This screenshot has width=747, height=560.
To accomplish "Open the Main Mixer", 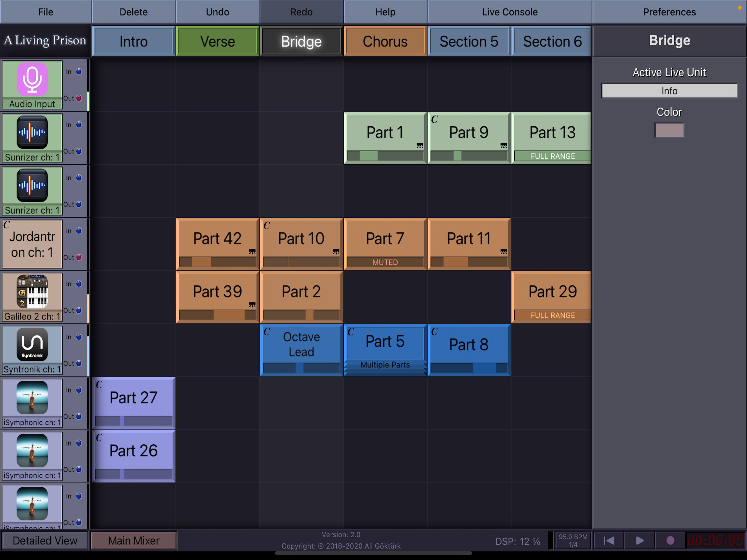I will pos(134,540).
